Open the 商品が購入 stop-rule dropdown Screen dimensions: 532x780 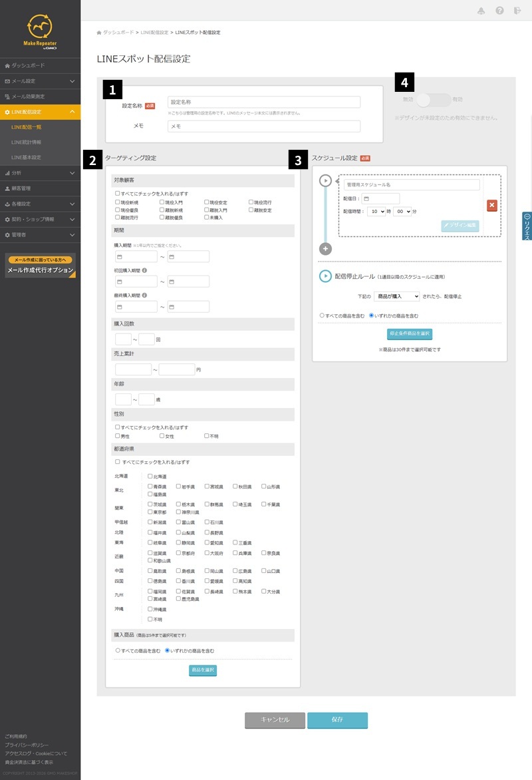pyautogui.click(x=396, y=296)
